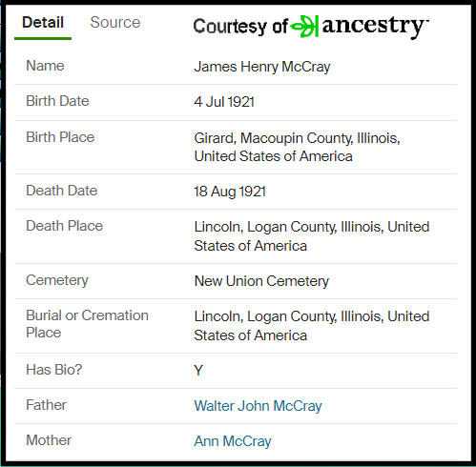Click the Birth Place label
Viewport: 476px width, 467px height.
click(60, 137)
